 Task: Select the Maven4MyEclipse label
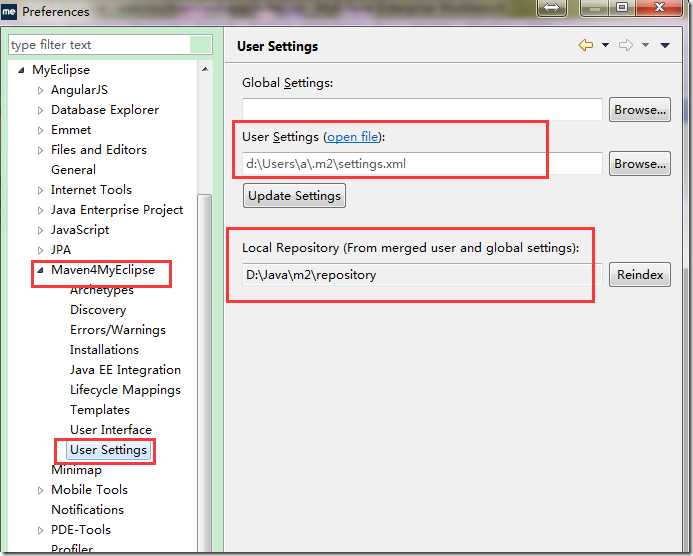point(103,270)
